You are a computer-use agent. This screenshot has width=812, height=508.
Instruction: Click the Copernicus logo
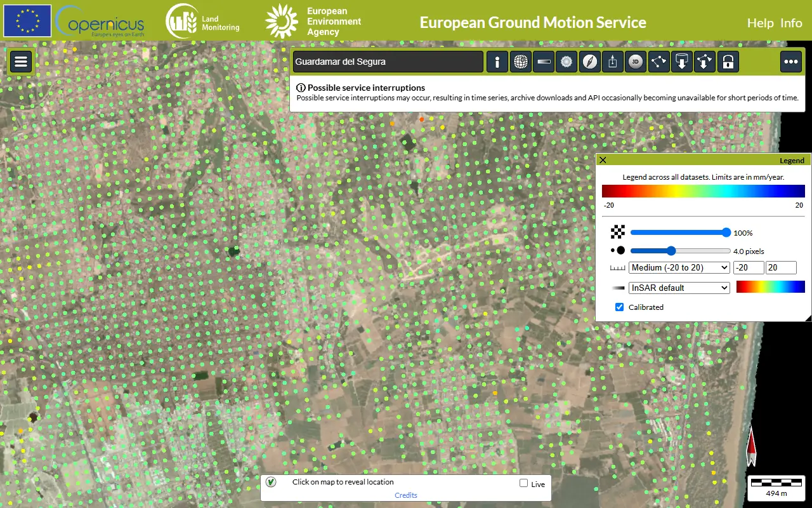tap(100, 22)
